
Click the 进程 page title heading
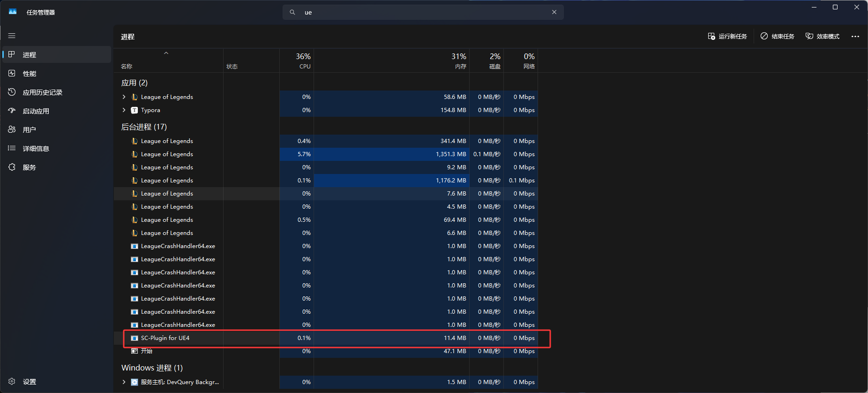pyautogui.click(x=127, y=37)
